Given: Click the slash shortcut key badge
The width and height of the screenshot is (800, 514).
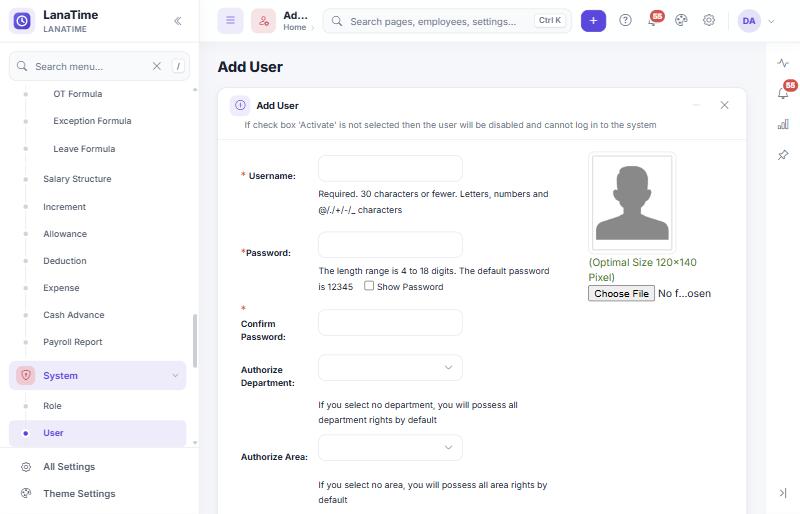Looking at the screenshot, I should coord(178,66).
